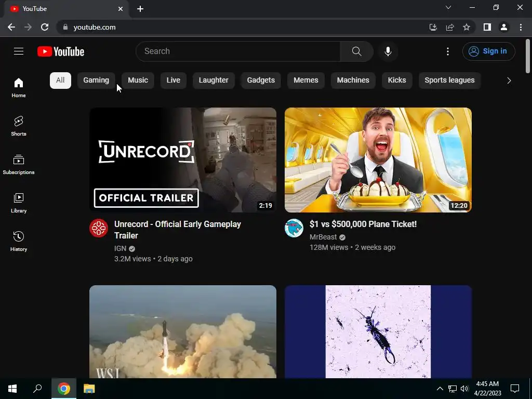
Task: Select the Live category chip
Action: point(174,81)
